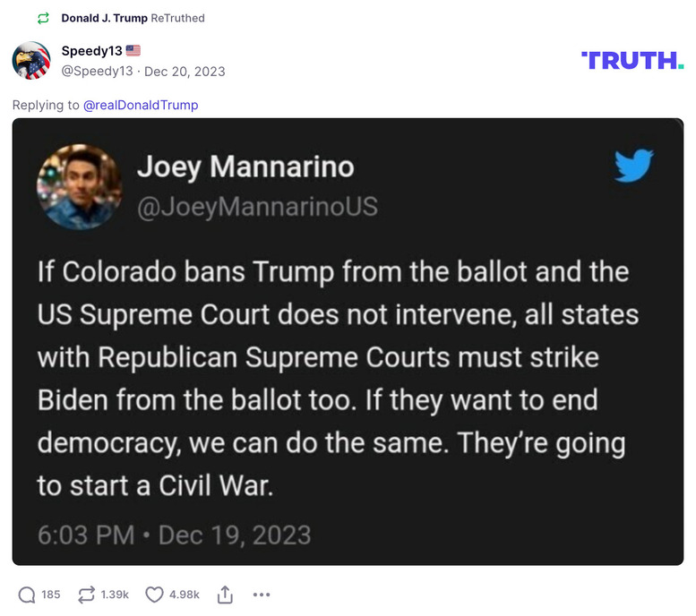This screenshot has height=616, width=696.
Task: Click the Joey Mannarino profile photo
Action: pyautogui.click(x=78, y=186)
